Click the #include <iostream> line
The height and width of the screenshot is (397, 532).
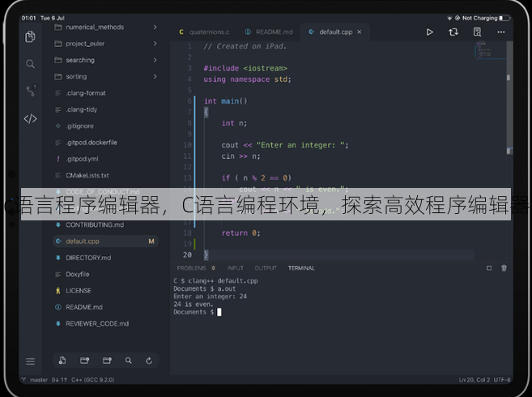245,68
